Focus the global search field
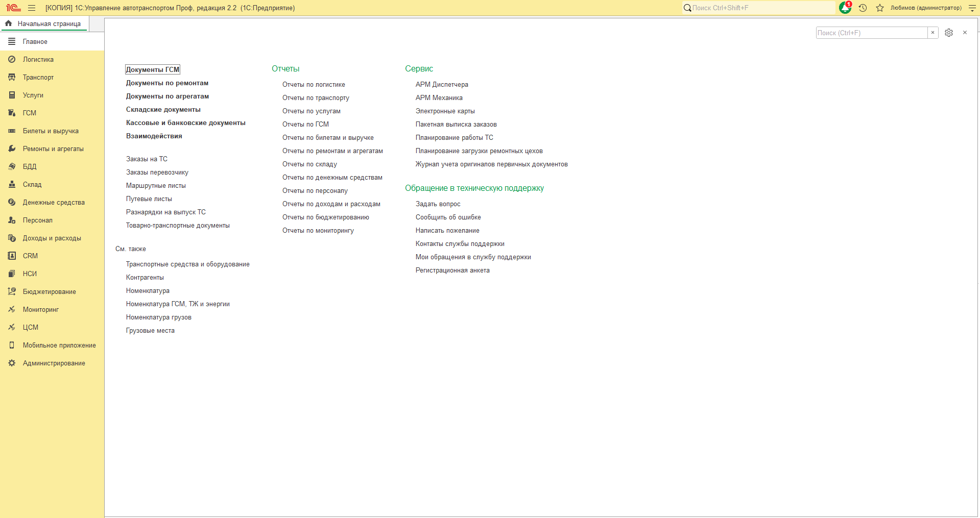Image resolution: width=980 pixels, height=518 pixels. [759, 8]
